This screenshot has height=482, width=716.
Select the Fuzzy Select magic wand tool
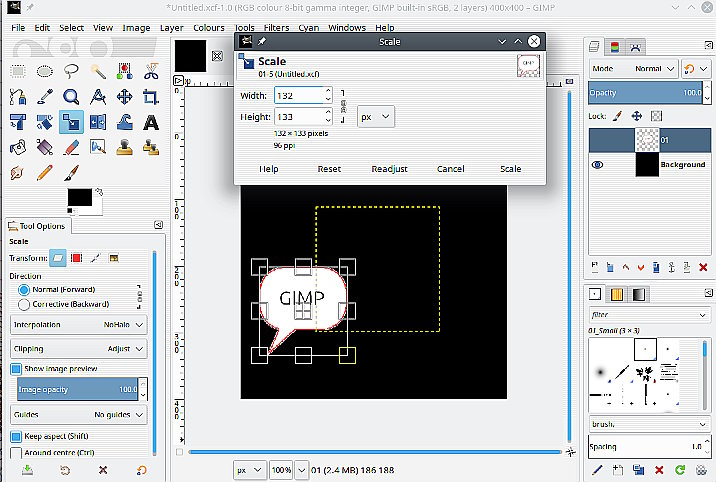coord(98,70)
